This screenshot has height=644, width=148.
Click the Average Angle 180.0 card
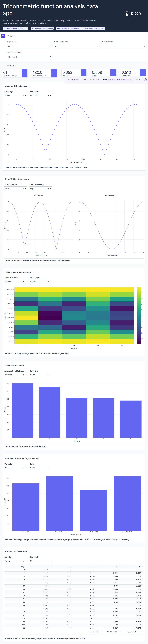45,73
